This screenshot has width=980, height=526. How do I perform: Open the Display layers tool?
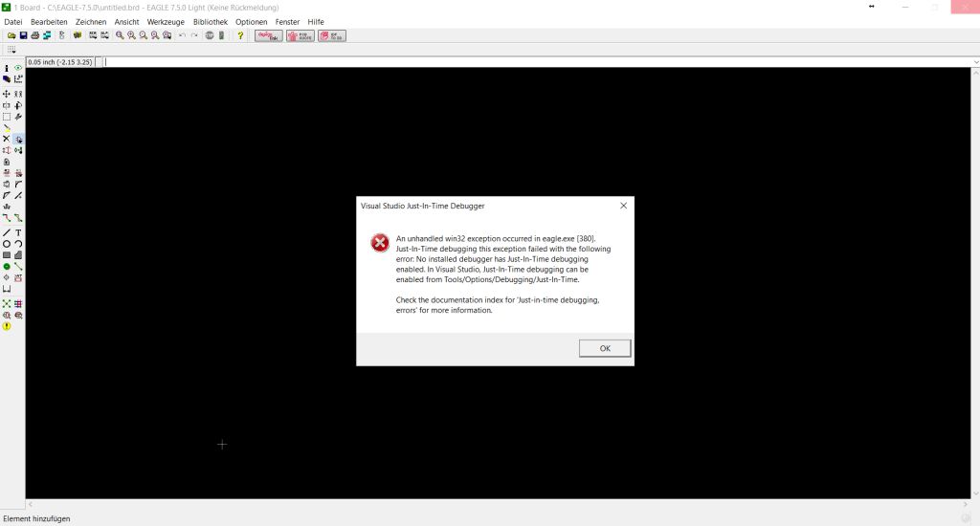pos(7,78)
